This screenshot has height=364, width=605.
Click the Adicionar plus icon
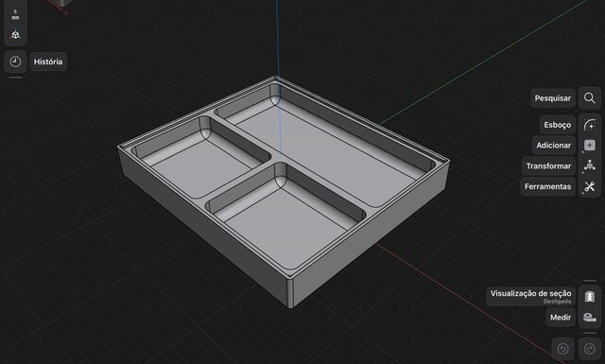click(590, 146)
